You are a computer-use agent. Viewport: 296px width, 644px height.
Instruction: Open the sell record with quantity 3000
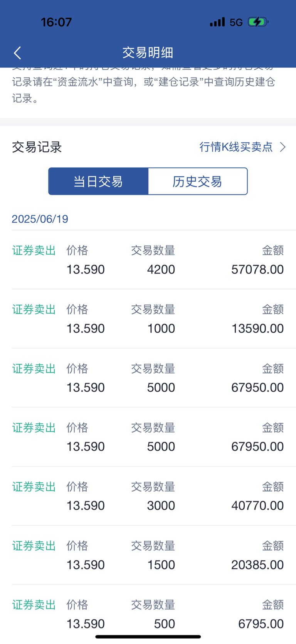click(x=148, y=496)
